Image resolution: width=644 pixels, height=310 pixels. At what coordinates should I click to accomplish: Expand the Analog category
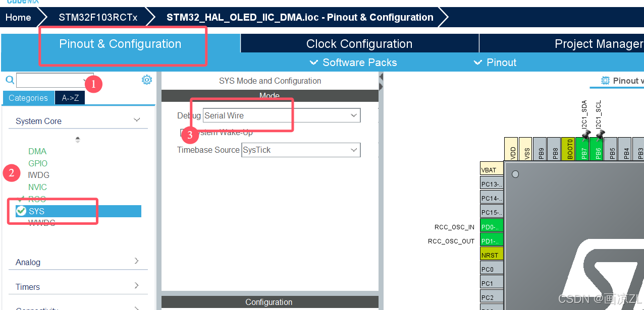tap(137, 261)
